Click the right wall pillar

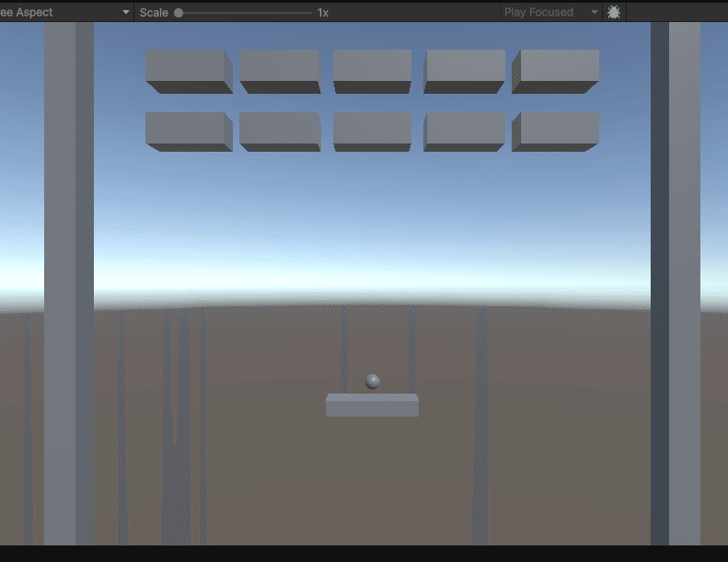pyautogui.click(x=676, y=283)
